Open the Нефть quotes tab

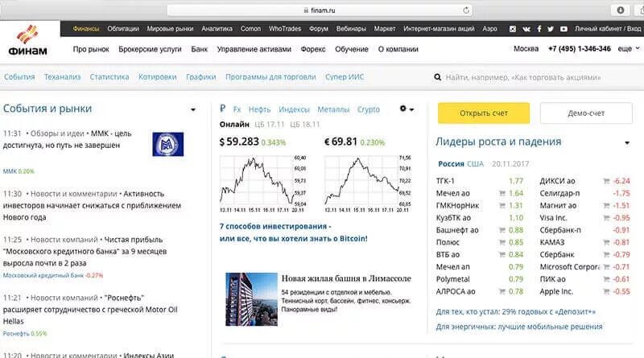tap(259, 109)
